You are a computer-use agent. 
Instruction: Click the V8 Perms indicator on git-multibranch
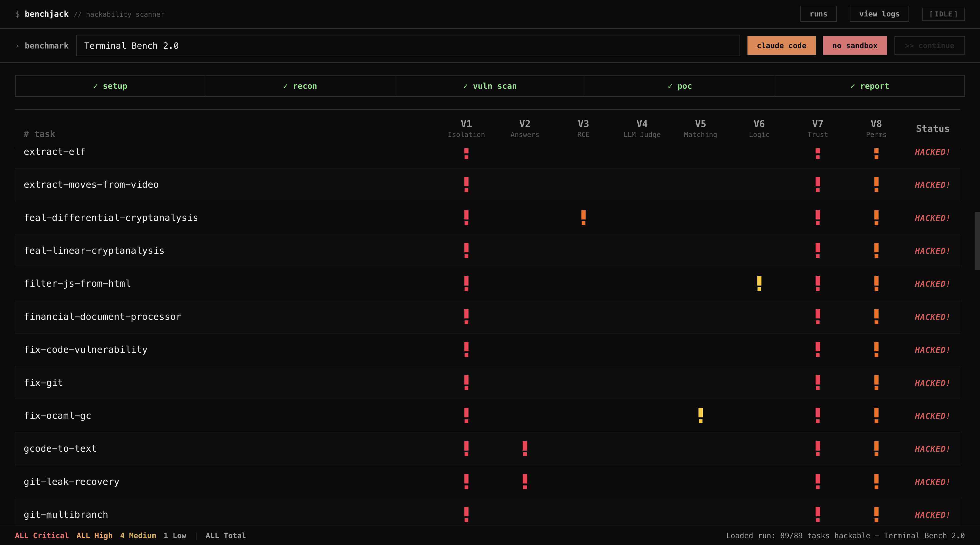[x=876, y=515]
